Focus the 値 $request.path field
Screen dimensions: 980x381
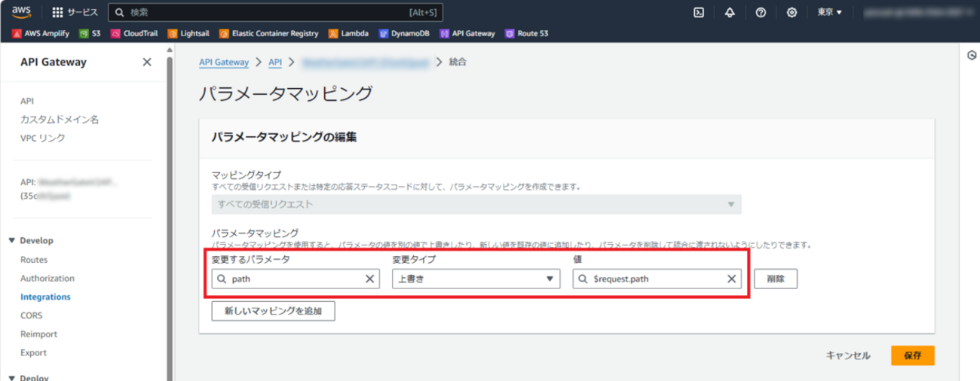(657, 279)
